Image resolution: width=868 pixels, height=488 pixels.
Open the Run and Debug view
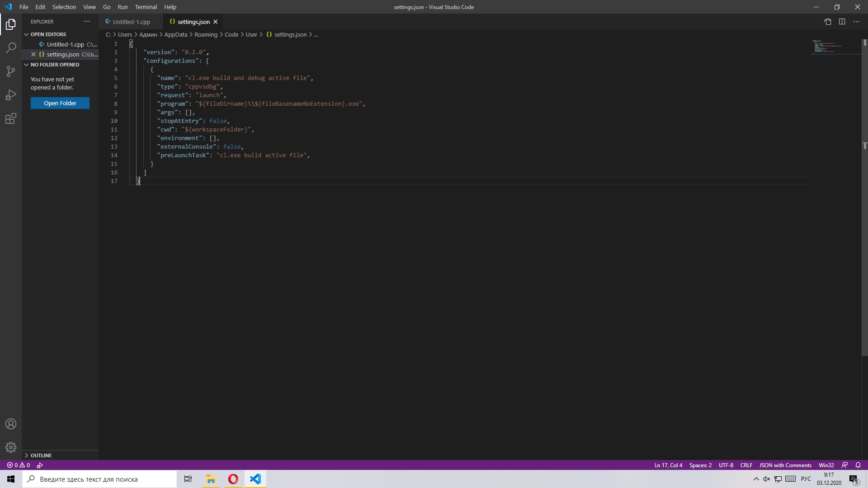(x=11, y=95)
